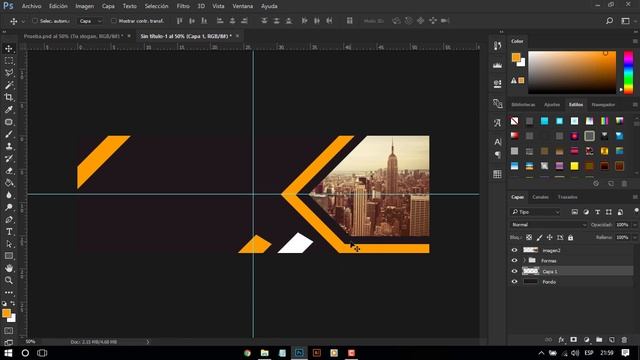This screenshot has height=360, width=640.
Task: Click the fx layer style icon
Action: (561, 340)
